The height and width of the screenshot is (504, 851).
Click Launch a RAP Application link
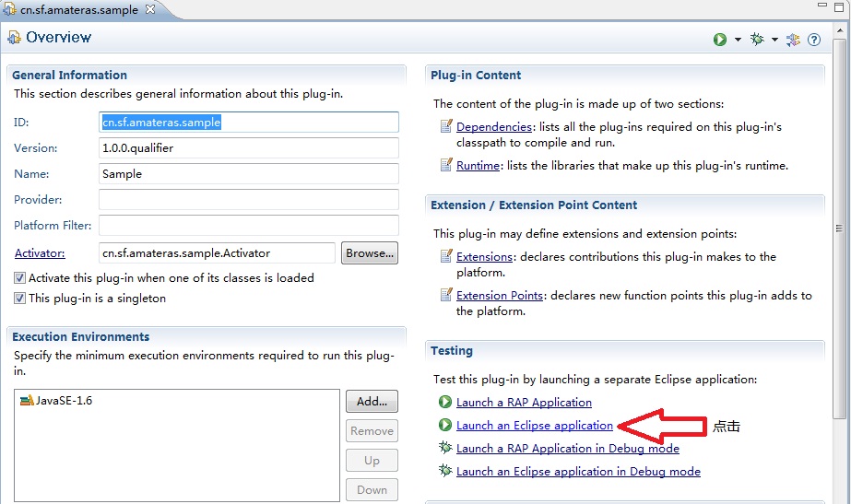(524, 402)
